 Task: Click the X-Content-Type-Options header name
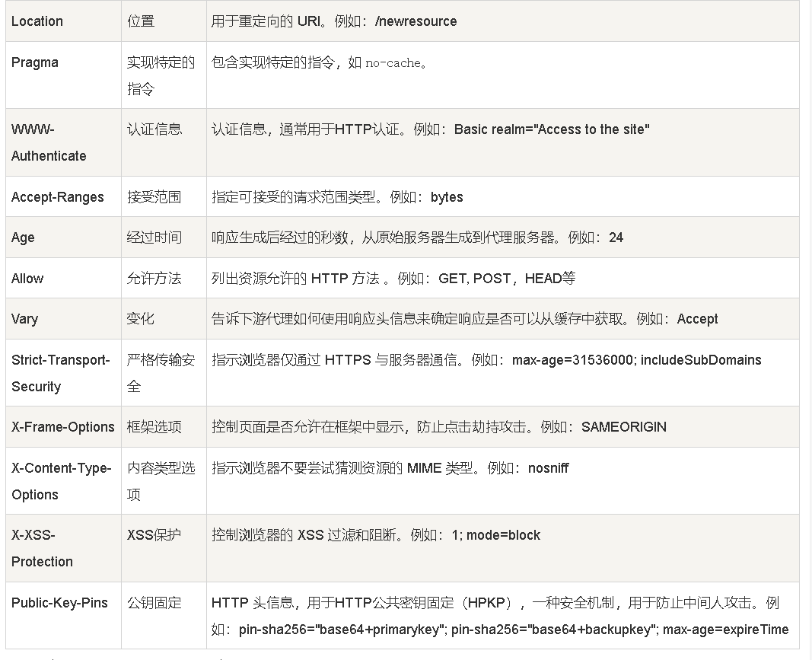pos(63,481)
